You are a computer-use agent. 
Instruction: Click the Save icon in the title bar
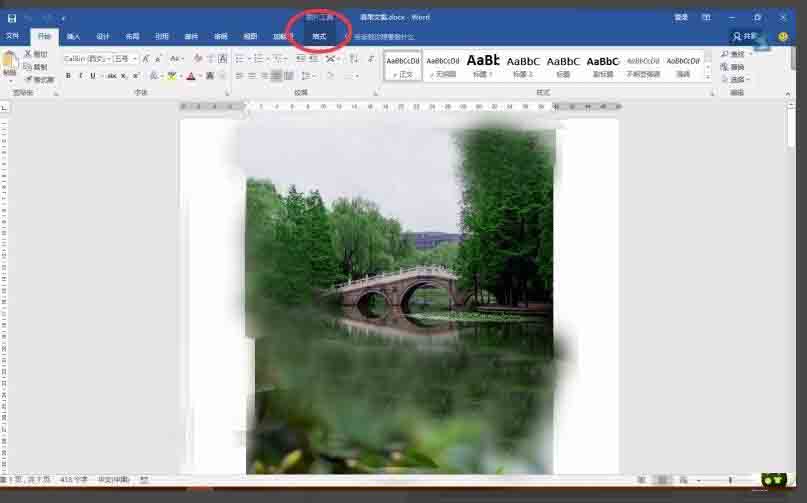tap(11, 19)
